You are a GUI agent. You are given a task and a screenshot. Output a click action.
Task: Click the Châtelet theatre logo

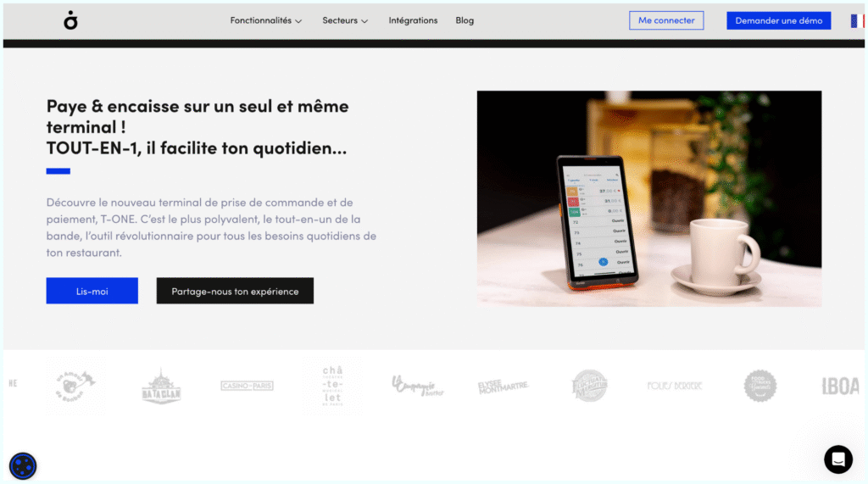click(332, 386)
